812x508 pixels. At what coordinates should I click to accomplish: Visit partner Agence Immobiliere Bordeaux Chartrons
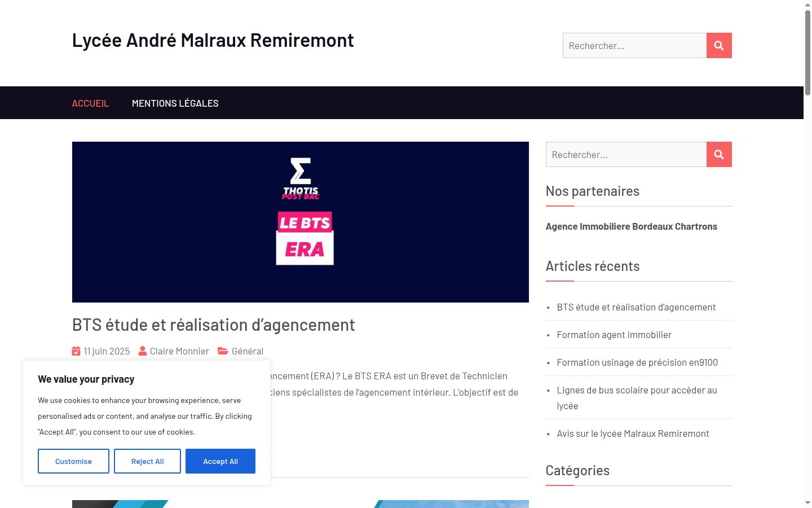[632, 226]
